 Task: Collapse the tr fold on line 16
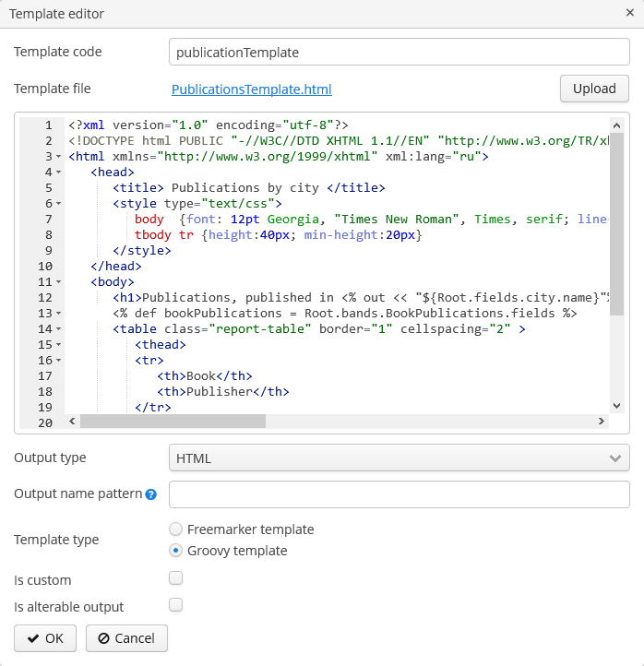[x=59, y=361]
